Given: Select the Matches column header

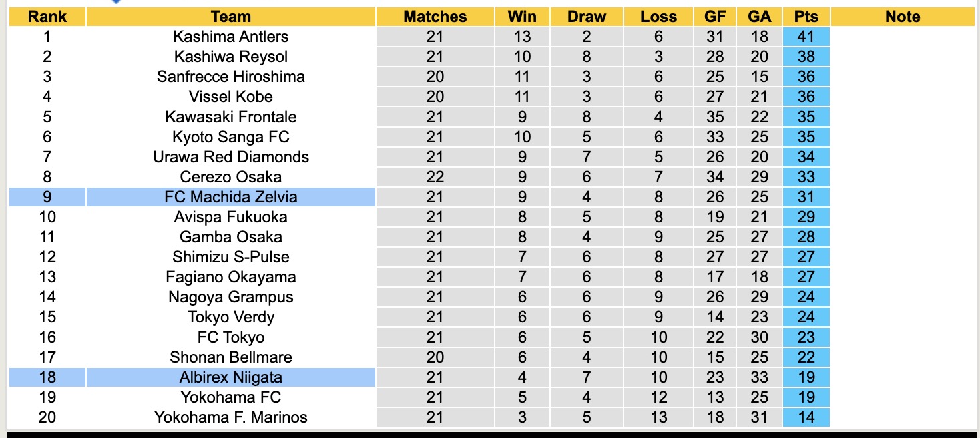Looking at the screenshot, I should click(435, 17).
